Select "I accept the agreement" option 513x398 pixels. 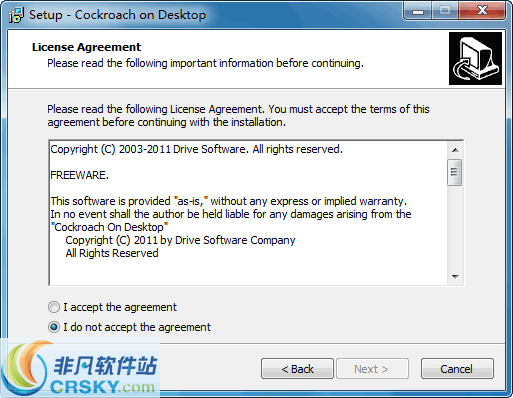pyautogui.click(x=112, y=307)
